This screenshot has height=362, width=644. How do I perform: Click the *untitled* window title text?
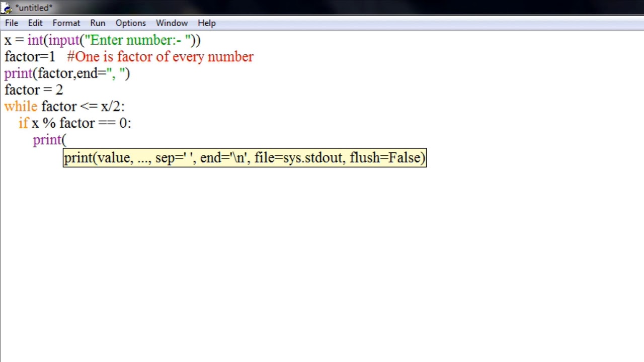tap(34, 8)
